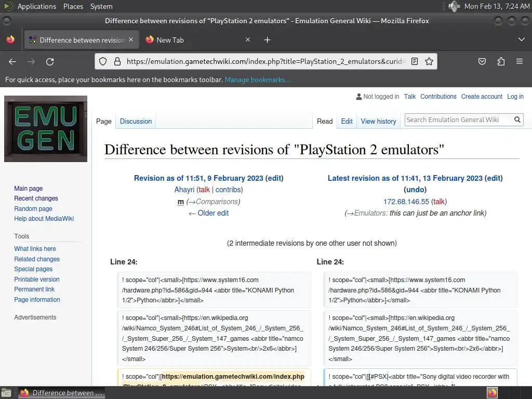Open the Contributions link

point(438,96)
